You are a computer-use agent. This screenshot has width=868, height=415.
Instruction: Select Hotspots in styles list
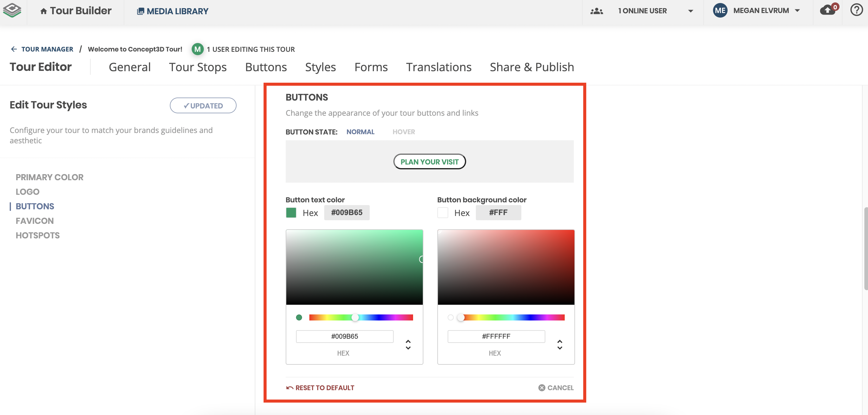tap(38, 235)
